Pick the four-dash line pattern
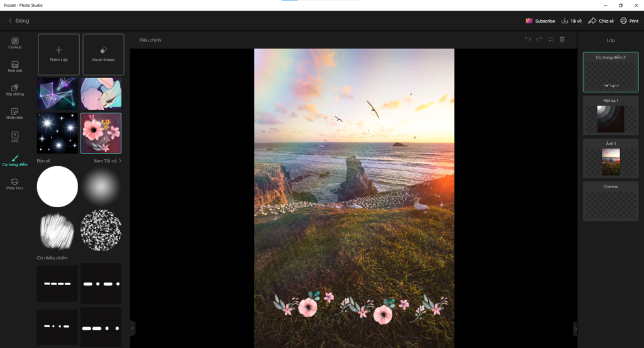Screen dimensions: 644x348 click(x=57, y=283)
